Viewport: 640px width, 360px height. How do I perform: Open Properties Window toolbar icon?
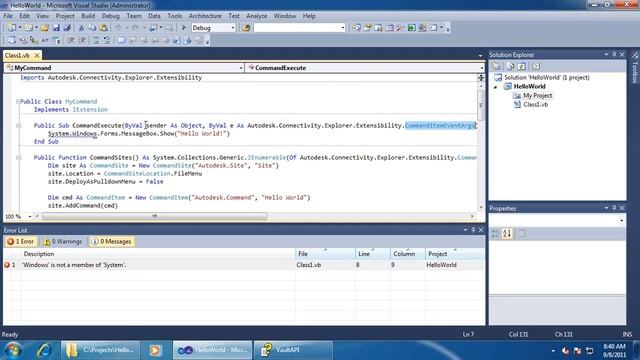tap(367, 28)
